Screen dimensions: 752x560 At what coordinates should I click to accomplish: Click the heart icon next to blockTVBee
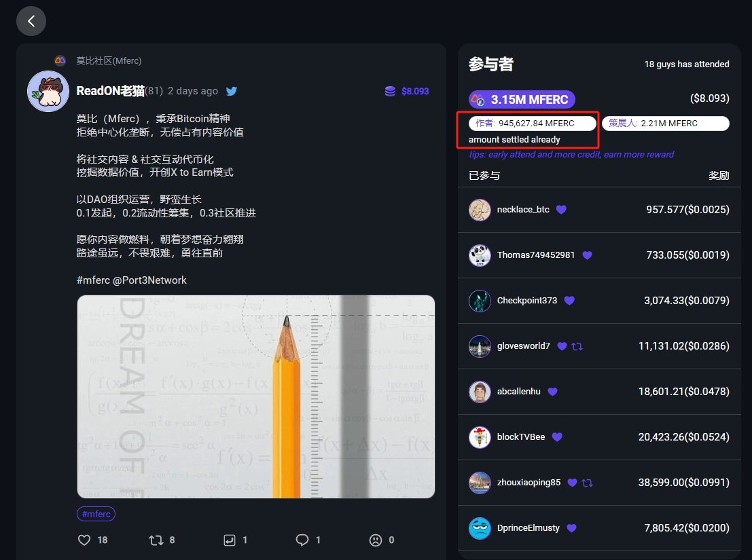pos(557,437)
